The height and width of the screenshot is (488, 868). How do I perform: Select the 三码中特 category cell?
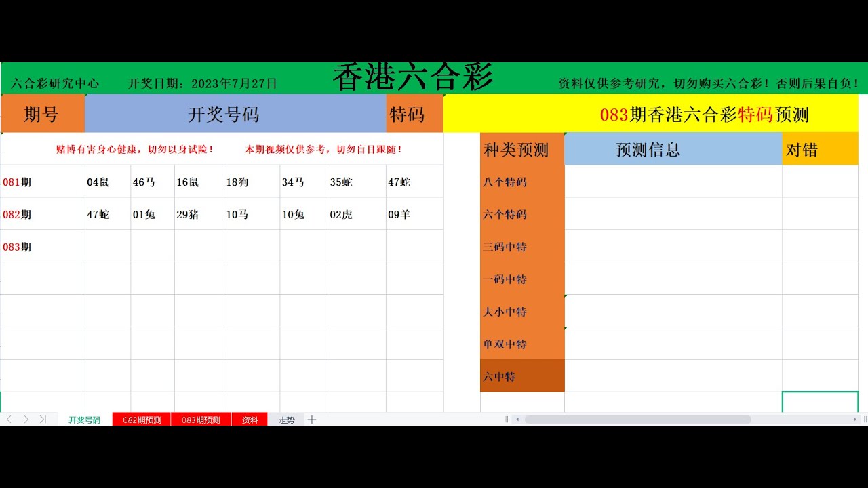(x=522, y=247)
